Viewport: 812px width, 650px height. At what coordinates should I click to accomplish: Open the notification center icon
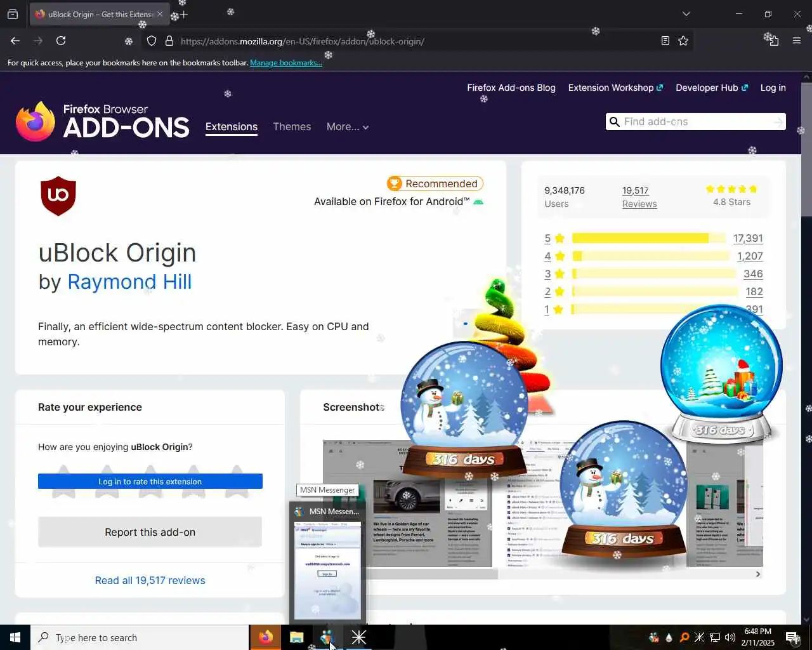coord(792,637)
